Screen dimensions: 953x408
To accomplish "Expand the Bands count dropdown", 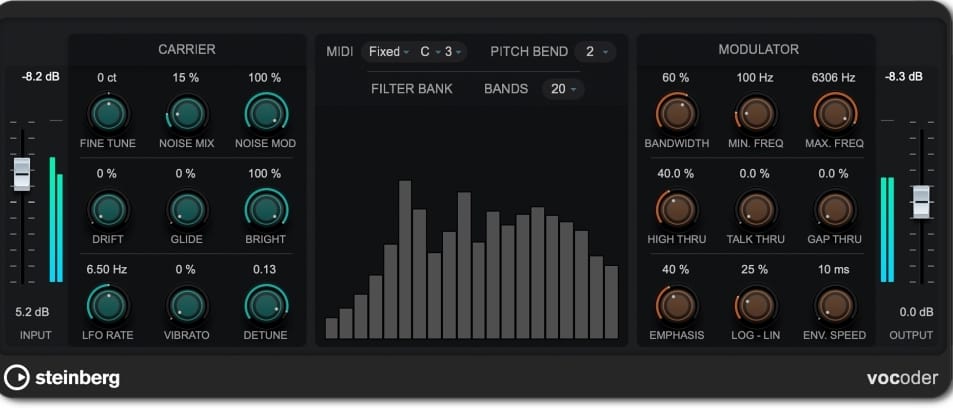I will [x=564, y=89].
